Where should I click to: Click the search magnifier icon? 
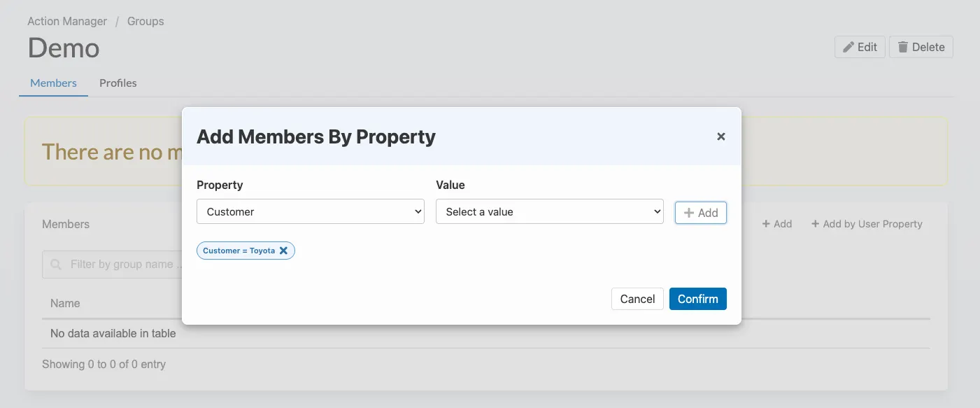56,265
